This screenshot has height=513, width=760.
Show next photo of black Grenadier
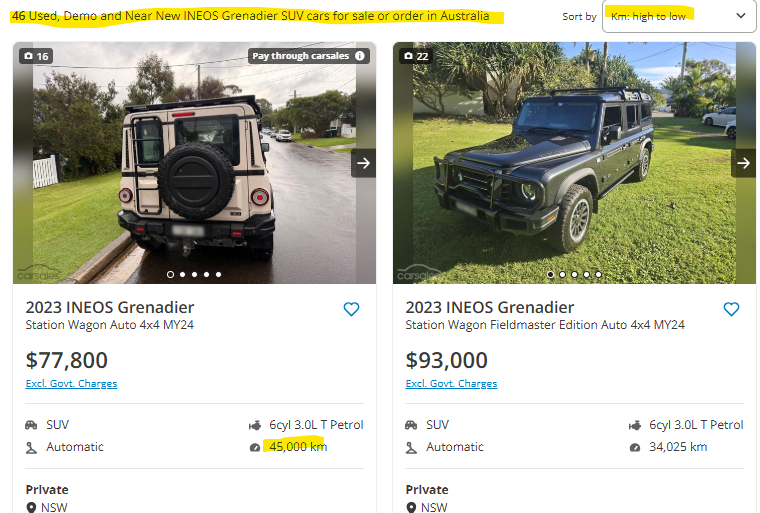tap(744, 163)
